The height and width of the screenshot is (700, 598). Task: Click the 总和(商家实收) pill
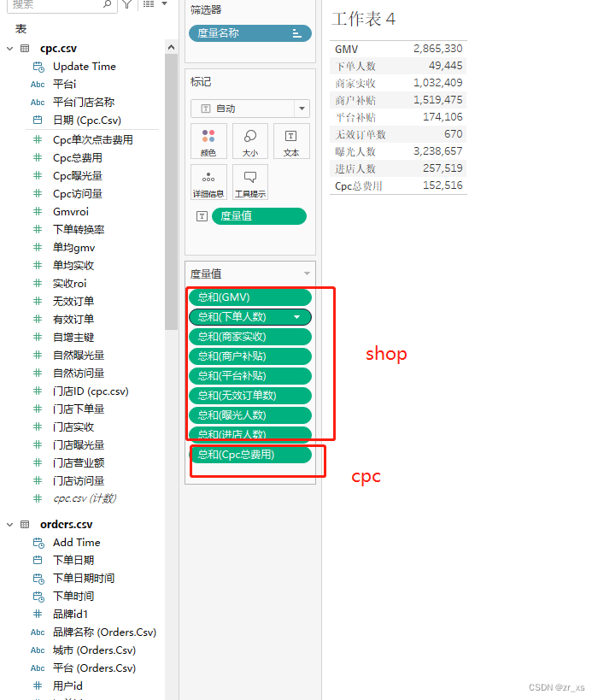click(250, 337)
